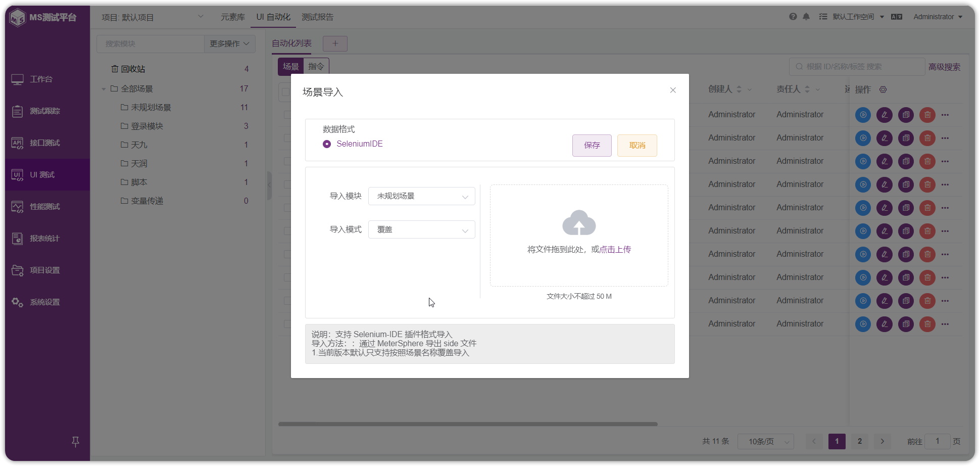Viewport: 980px width, 466px height.
Task: Edit the first scenario row
Action: 885,115
